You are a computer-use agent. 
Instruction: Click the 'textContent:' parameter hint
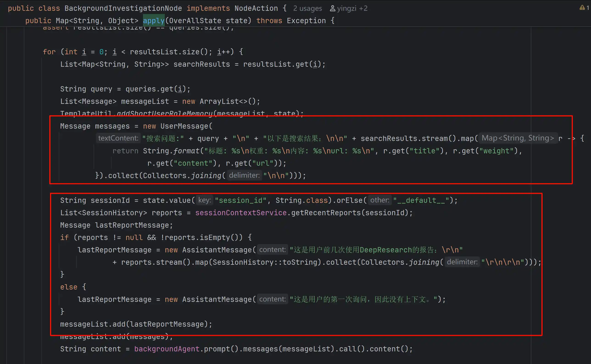click(118, 138)
